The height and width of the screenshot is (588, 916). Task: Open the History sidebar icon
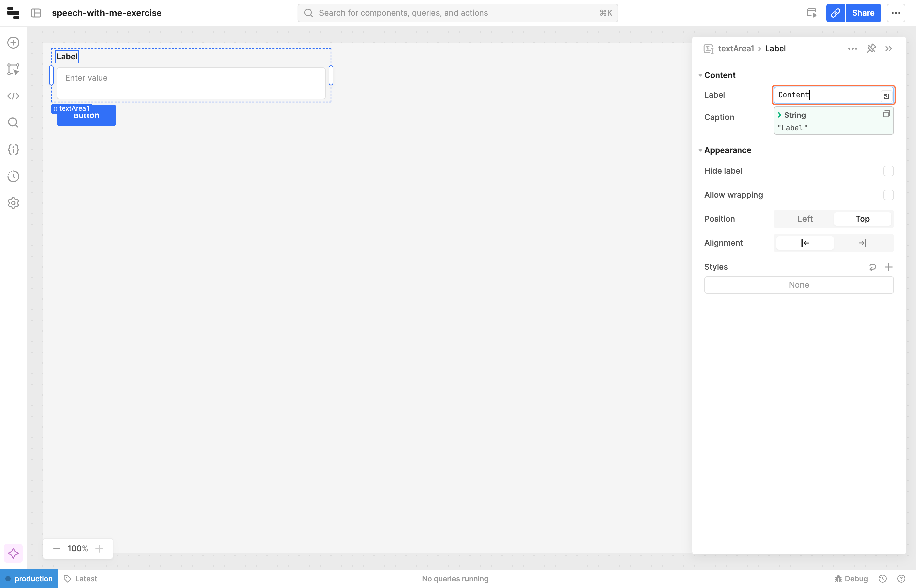click(x=13, y=177)
